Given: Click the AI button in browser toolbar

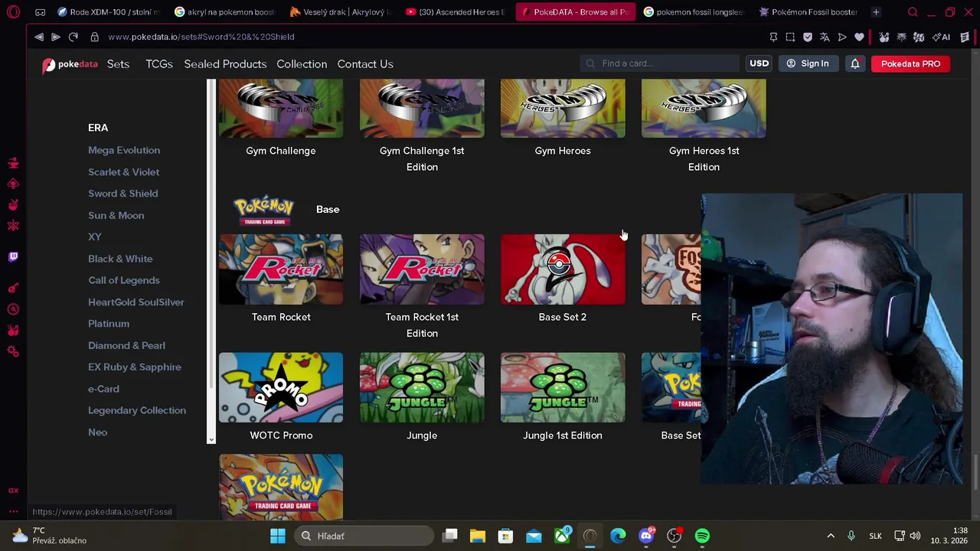Looking at the screenshot, I should point(942,37).
